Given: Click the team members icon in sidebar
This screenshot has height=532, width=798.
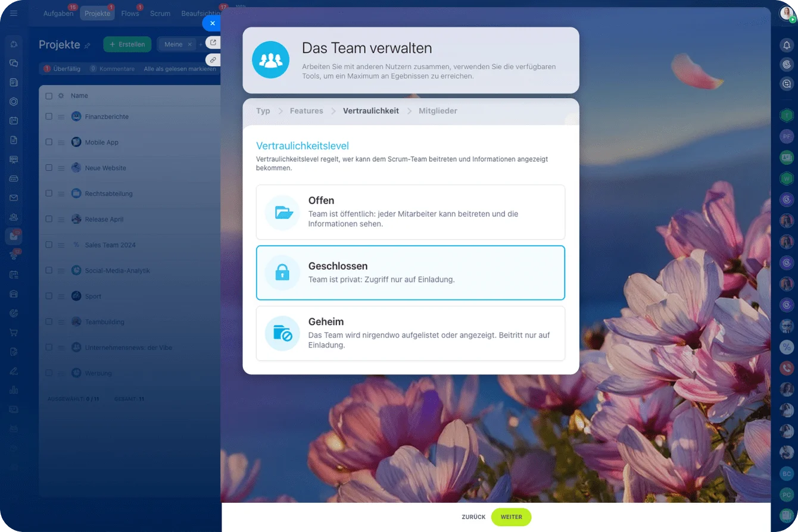Looking at the screenshot, I should coord(14,216).
